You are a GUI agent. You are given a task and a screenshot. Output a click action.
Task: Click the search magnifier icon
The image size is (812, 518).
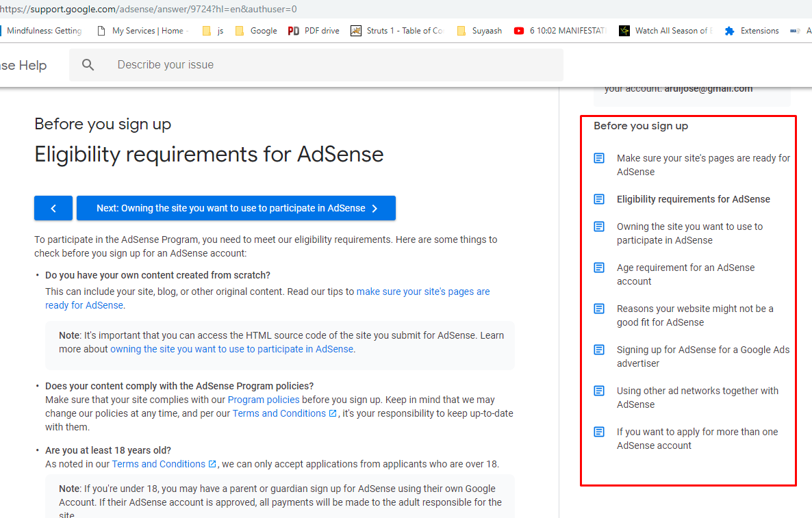click(x=88, y=65)
